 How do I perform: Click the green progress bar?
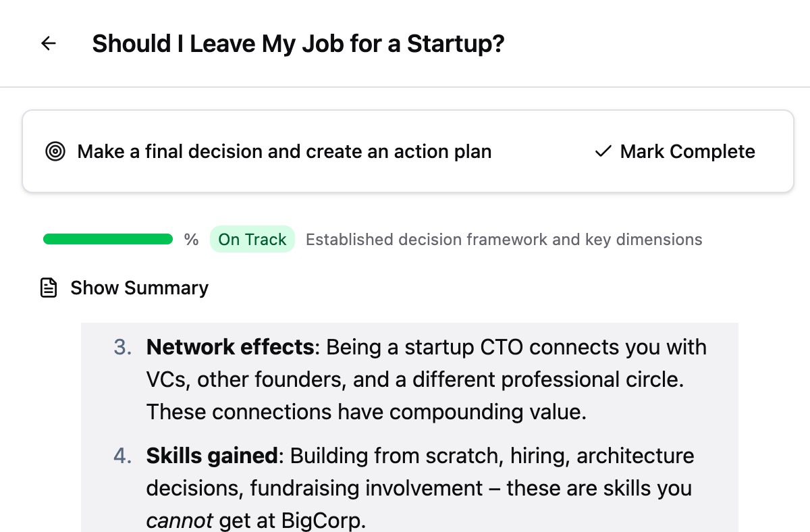(x=108, y=239)
